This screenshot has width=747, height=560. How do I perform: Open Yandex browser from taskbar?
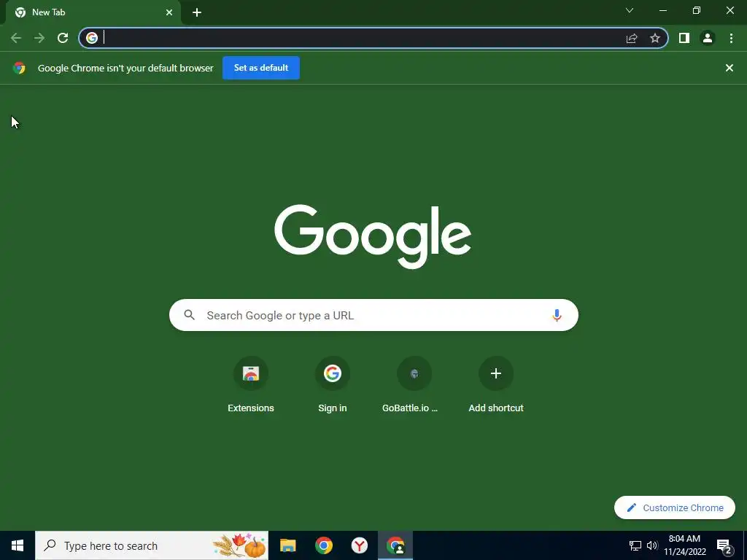pos(359,545)
